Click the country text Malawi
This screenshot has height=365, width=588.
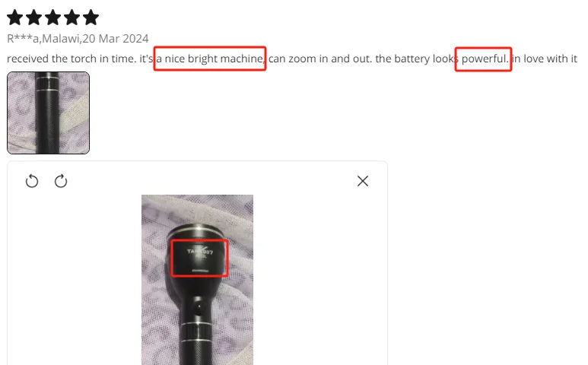[61, 39]
